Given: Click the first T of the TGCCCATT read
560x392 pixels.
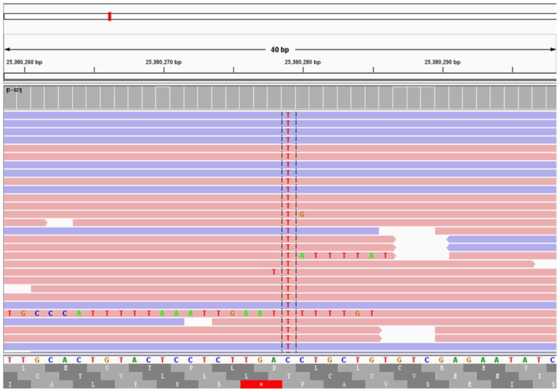Looking at the screenshot, I should [x=10, y=314].
